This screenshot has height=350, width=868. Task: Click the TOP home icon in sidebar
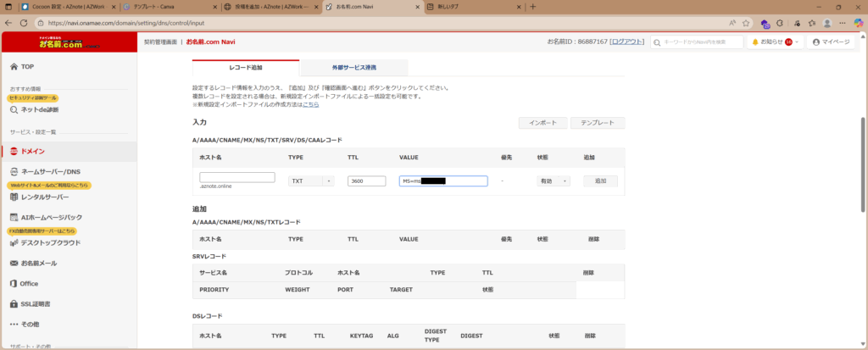[x=14, y=66]
